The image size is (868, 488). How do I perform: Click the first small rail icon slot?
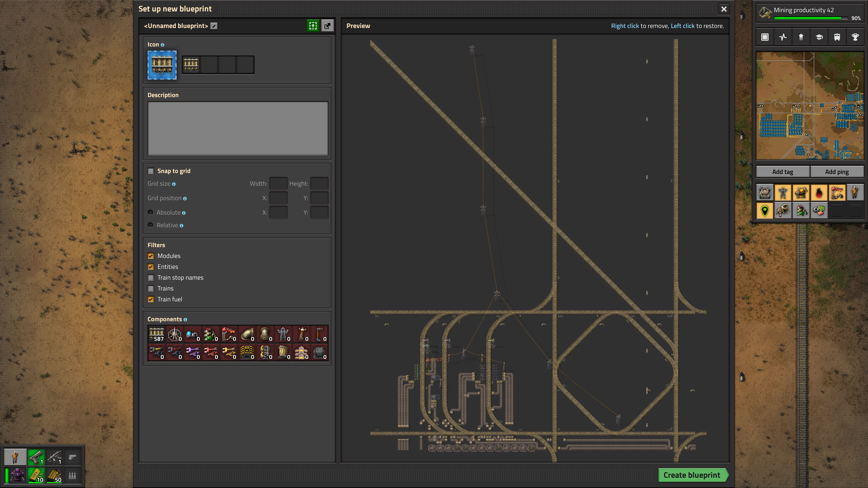[191, 65]
